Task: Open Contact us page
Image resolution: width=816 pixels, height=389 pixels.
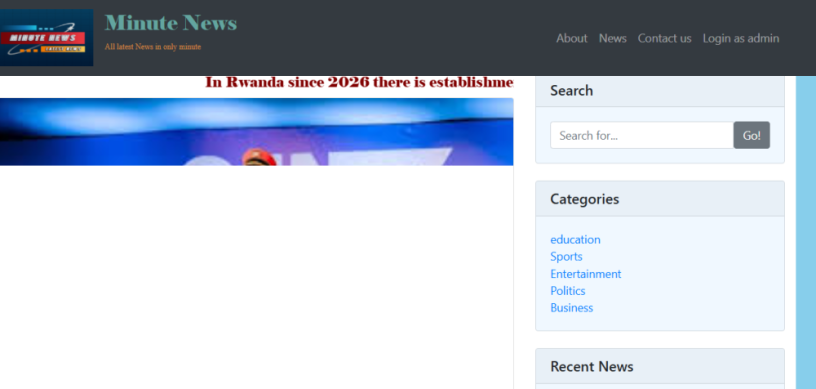Action: tap(665, 38)
